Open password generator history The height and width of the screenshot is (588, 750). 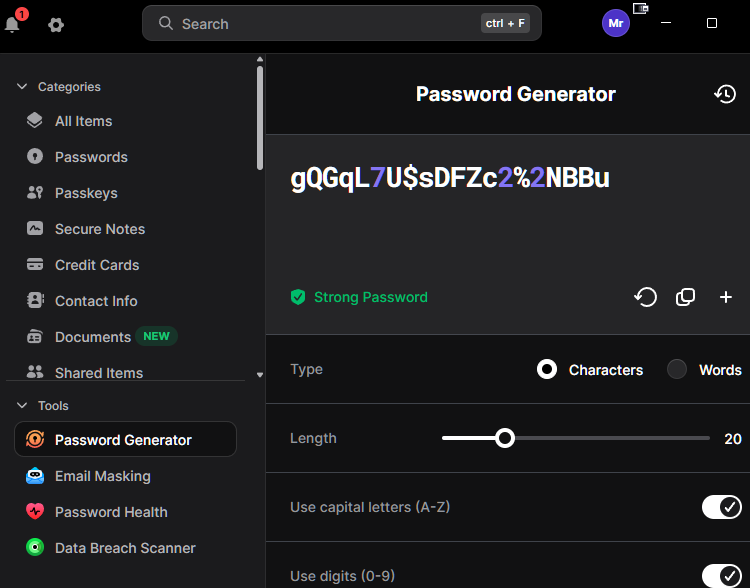725,94
